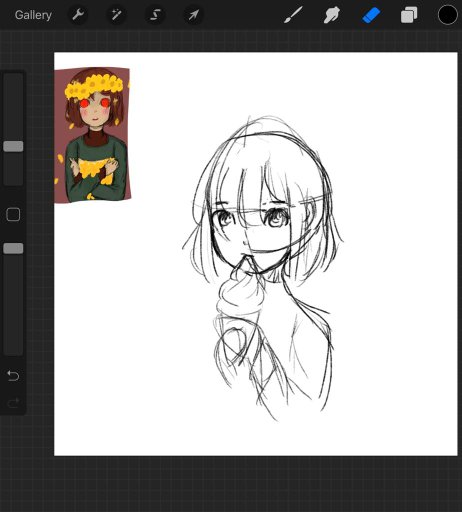The height and width of the screenshot is (512, 462).
Task: Click the brush opacity slider handle
Action: coord(13,248)
